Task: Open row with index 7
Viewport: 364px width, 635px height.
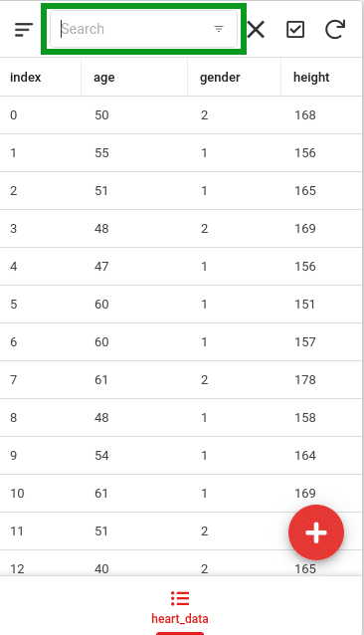Action: click(181, 380)
